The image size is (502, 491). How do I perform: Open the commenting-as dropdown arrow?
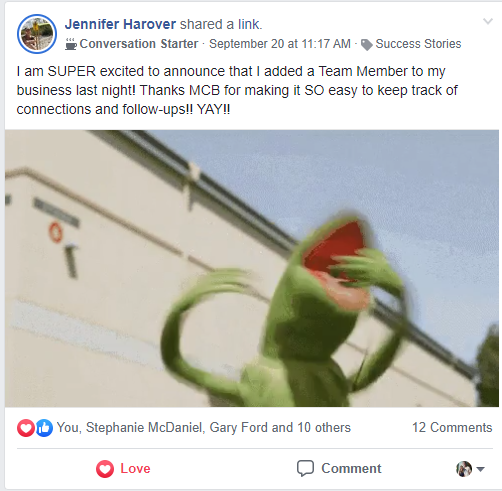coord(480,469)
